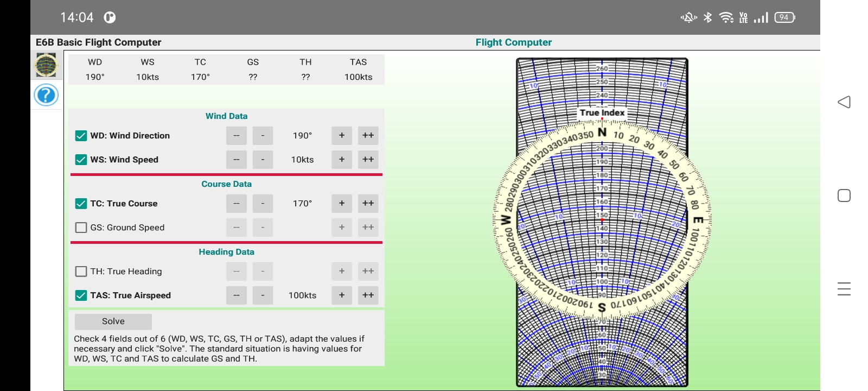Click the E6B Basic Flight Computer title
The width and height of the screenshot is (868, 391).
coord(99,42)
